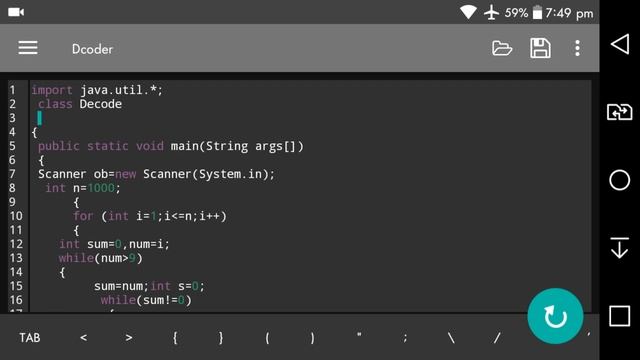The width and height of the screenshot is (640, 360).
Task: Place cursor on 'Scanner ob=new Scanner' line
Action: tap(156, 174)
